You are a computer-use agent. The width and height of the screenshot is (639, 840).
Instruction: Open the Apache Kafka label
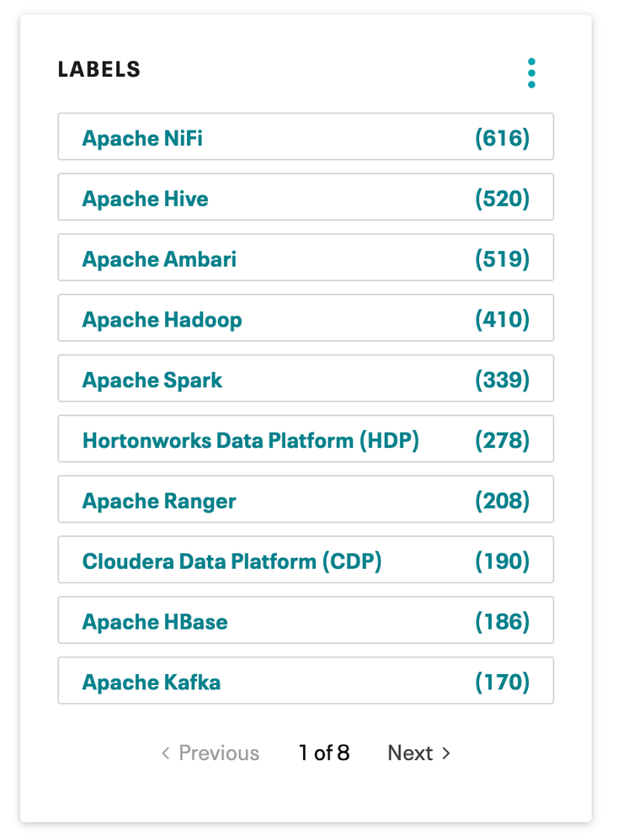(152, 682)
